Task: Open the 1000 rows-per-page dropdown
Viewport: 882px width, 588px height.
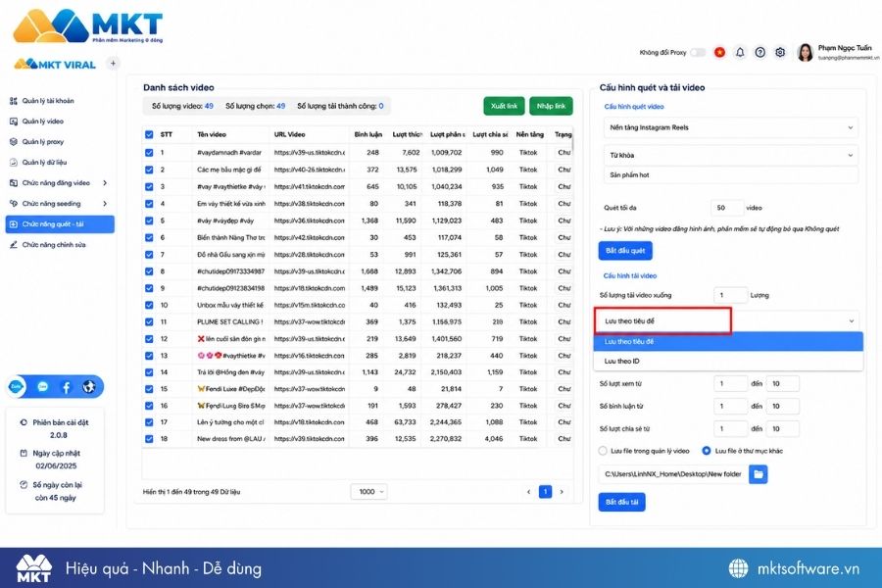Action: coord(369,492)
